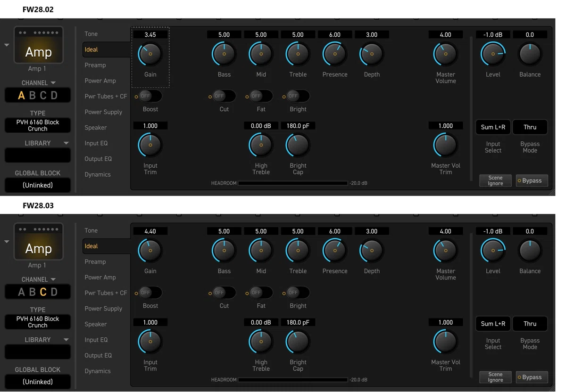Click Input Trim knob in FW28.02
This screenshot has height=392, width=566.
[x=150, y=145]
